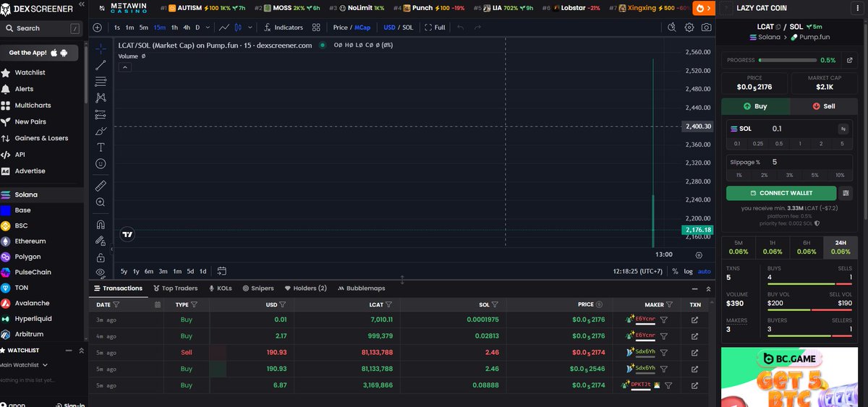Select the crosshair cursor tool
This screenshot has width=868, height=407.
click(101, 48)
